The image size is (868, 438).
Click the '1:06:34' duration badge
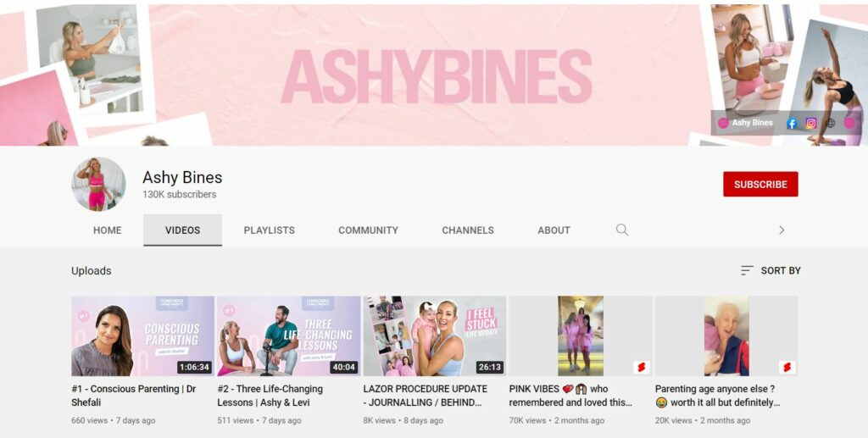194,367
